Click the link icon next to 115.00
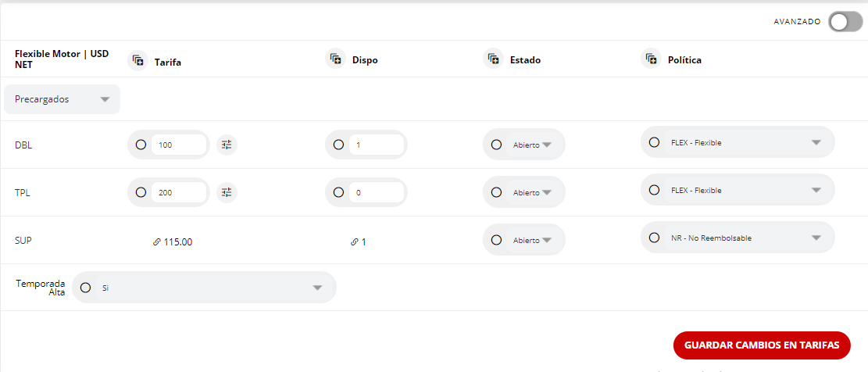868x372 pixels. [157, 242]
